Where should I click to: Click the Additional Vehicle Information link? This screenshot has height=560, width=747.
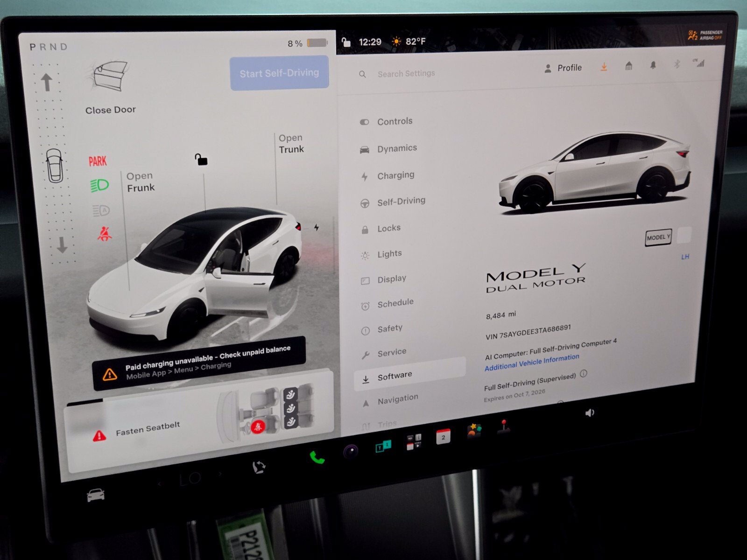(x=532, y=362)
